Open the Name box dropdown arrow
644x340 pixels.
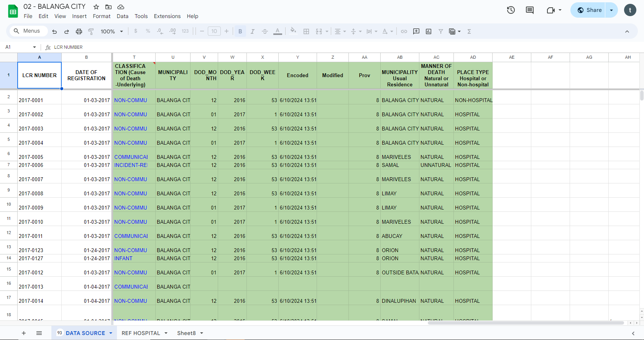click(x=34, y=47)
